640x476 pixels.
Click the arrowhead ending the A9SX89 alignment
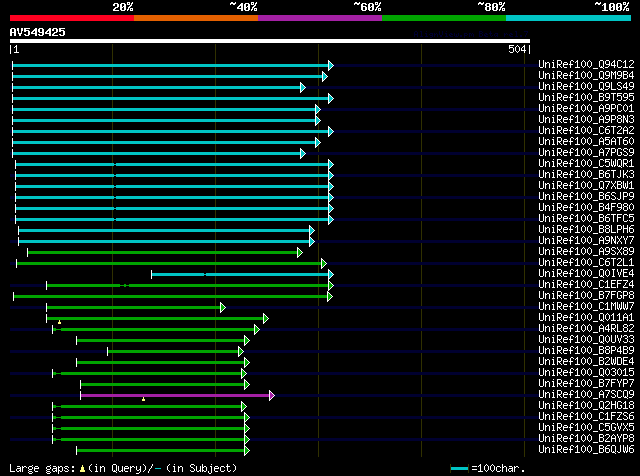coord(300,252)
